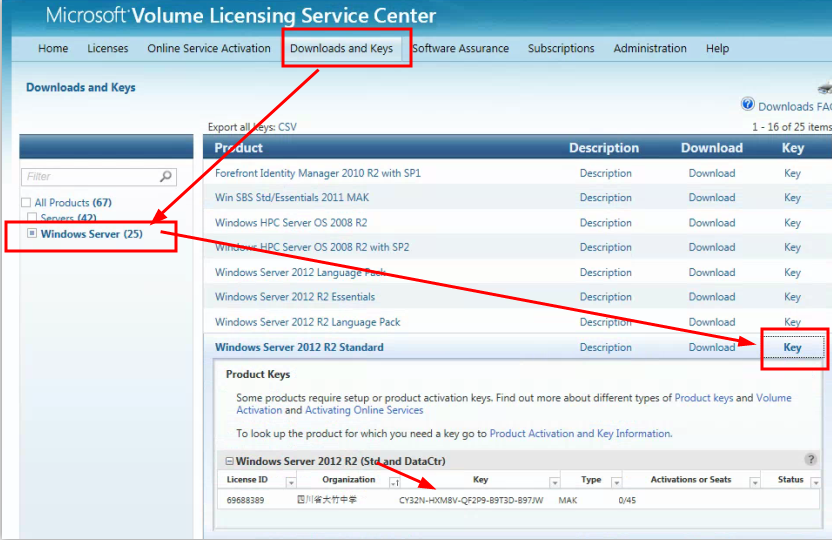This screenshot has height=540, width=832.
Task: Click the filter search magnifier icon
Action: tap(166, 177)
